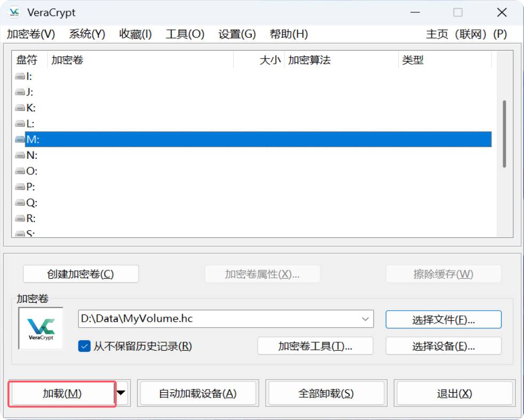The height and width of the screenshot is (420, 524).
Task: Select the drive icon for L:
Action: 20,124
